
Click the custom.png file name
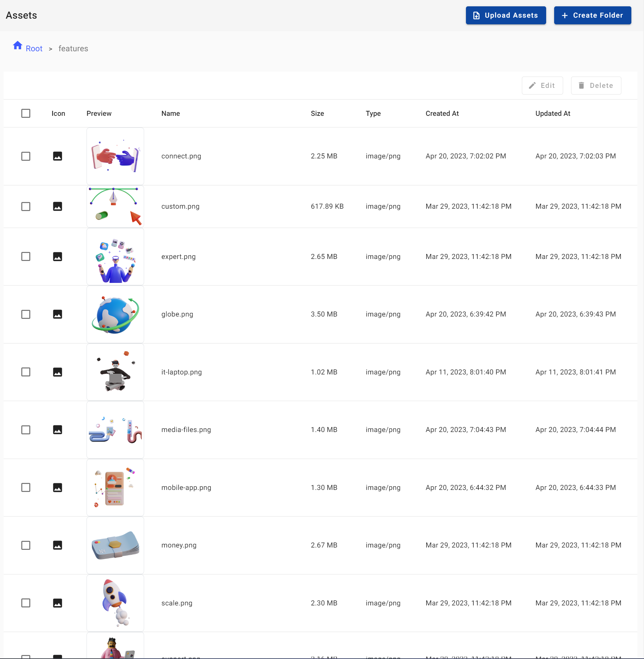pos(180,206)
